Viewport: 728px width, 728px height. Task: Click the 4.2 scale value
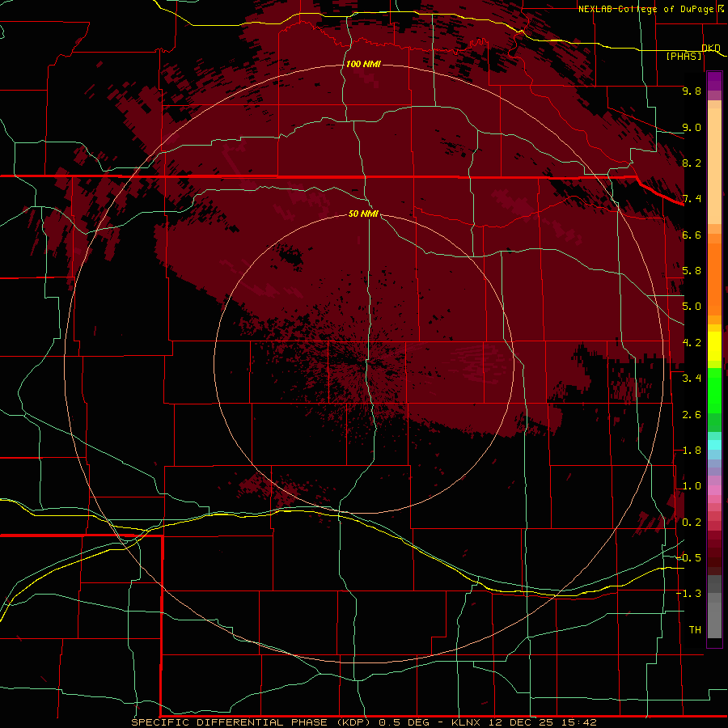click(x=692, y=343)
